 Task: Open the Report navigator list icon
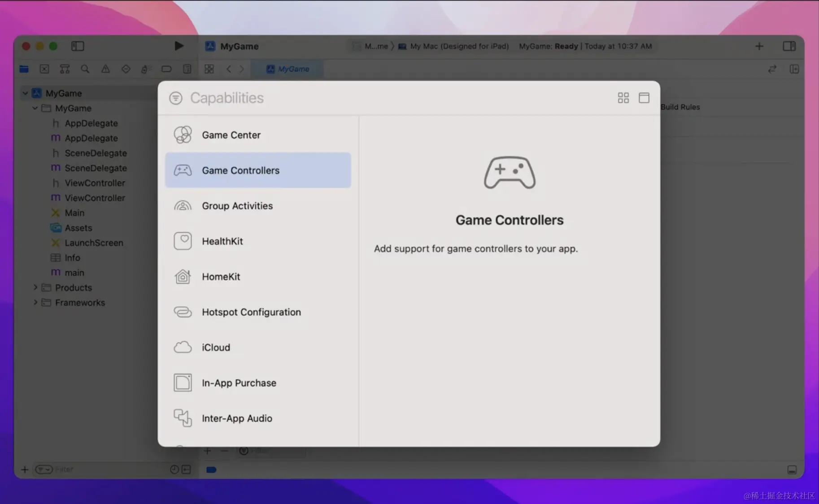[187, 69]
